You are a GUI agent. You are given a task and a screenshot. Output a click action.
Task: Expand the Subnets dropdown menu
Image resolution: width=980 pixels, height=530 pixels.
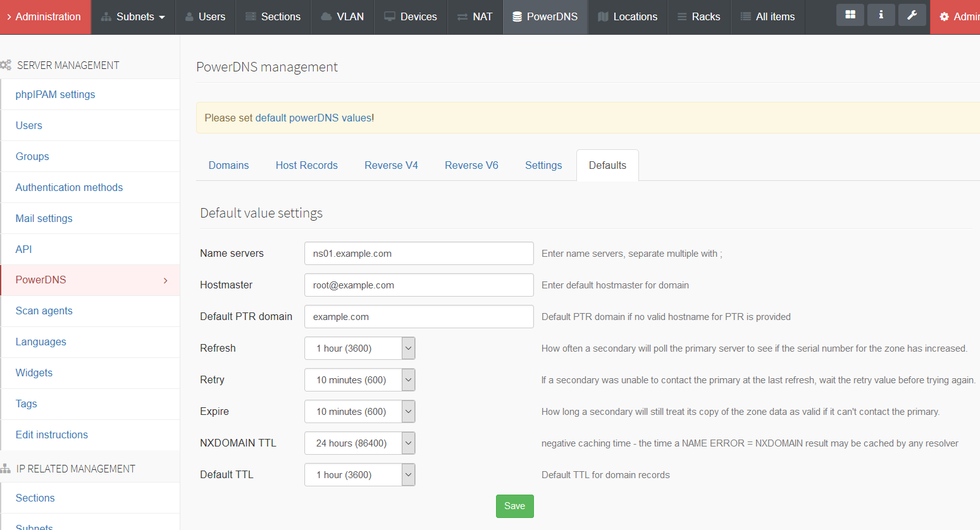133,17
